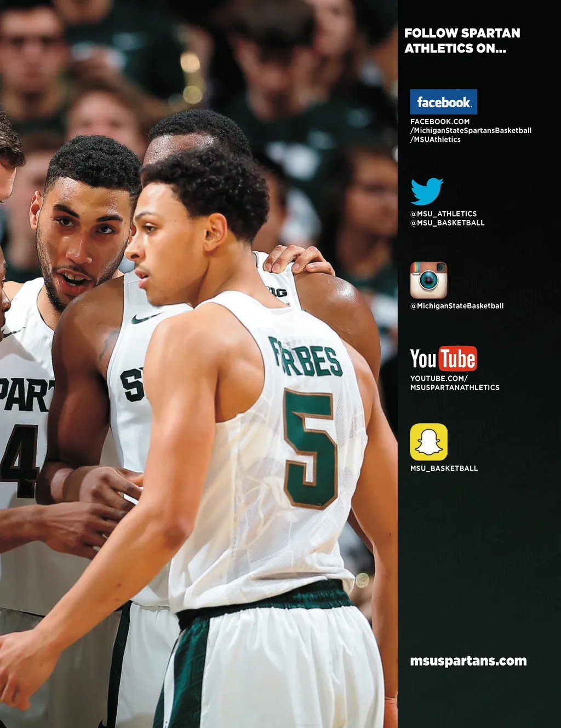561x728 pixels.
Task: Click the "Follow Spartan Athletics On..." heading
Action: (x=462, y=41)
